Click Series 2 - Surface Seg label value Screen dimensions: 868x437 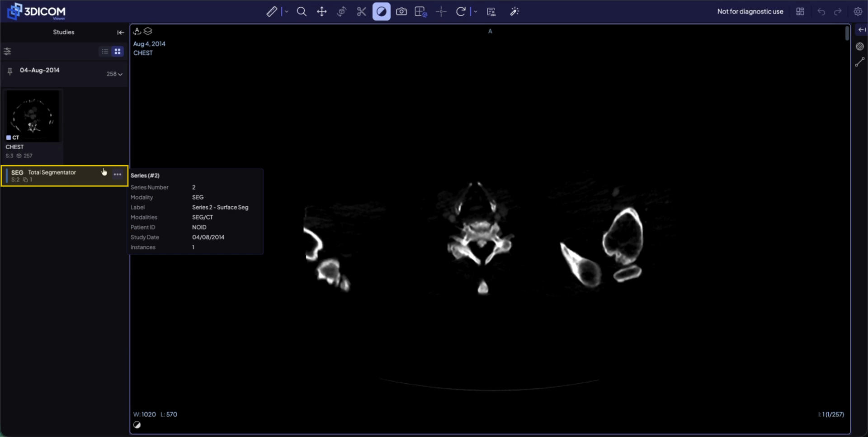pyautogui.click(x=220, y=207)
